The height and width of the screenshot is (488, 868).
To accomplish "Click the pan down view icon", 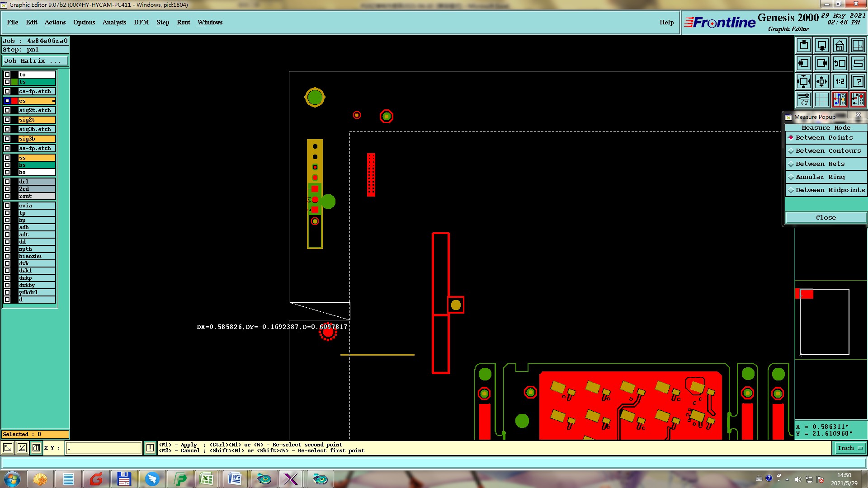I will [x=822, y=45].
